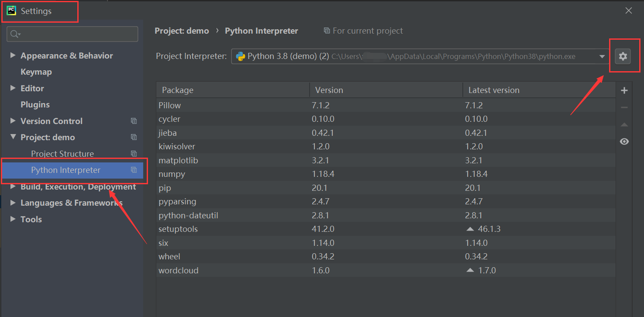Click the plus icon to install package
The image size is (644, 317).
pyautogui.click(x=624, y=90)
